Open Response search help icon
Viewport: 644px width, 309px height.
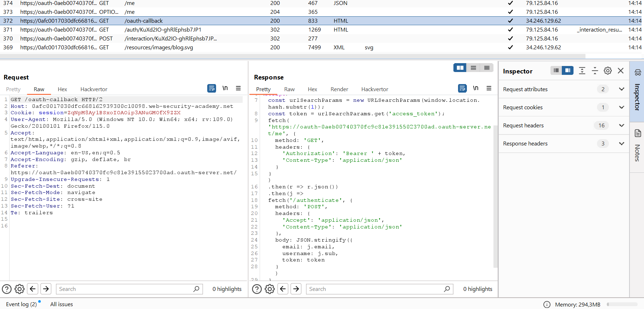[x=257, y=289]
